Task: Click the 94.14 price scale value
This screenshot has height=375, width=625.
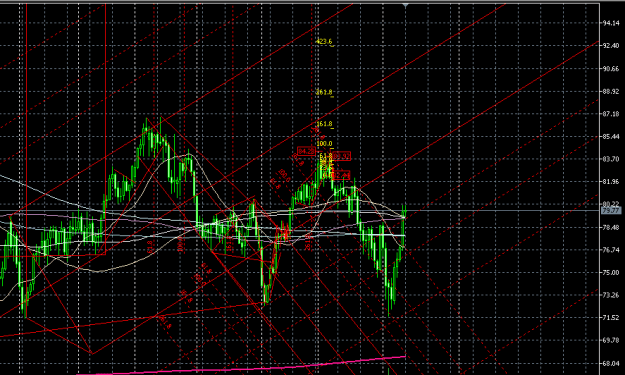Action: (611, 23)
